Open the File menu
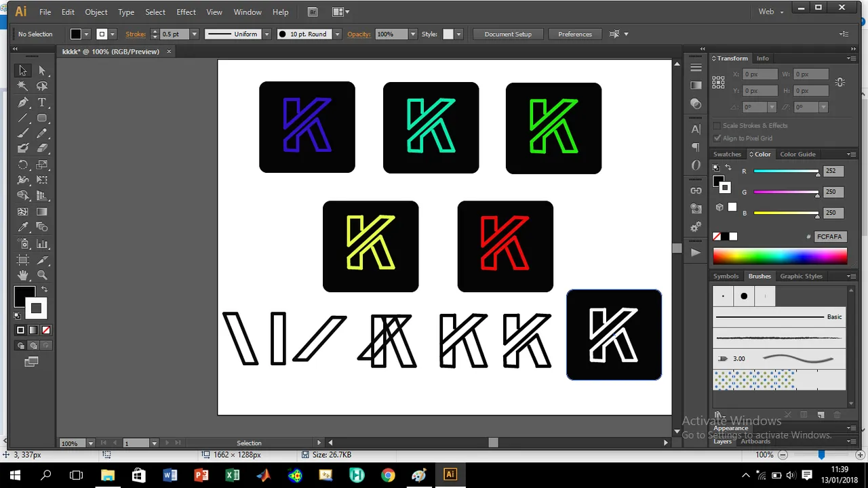 (45, 12)
